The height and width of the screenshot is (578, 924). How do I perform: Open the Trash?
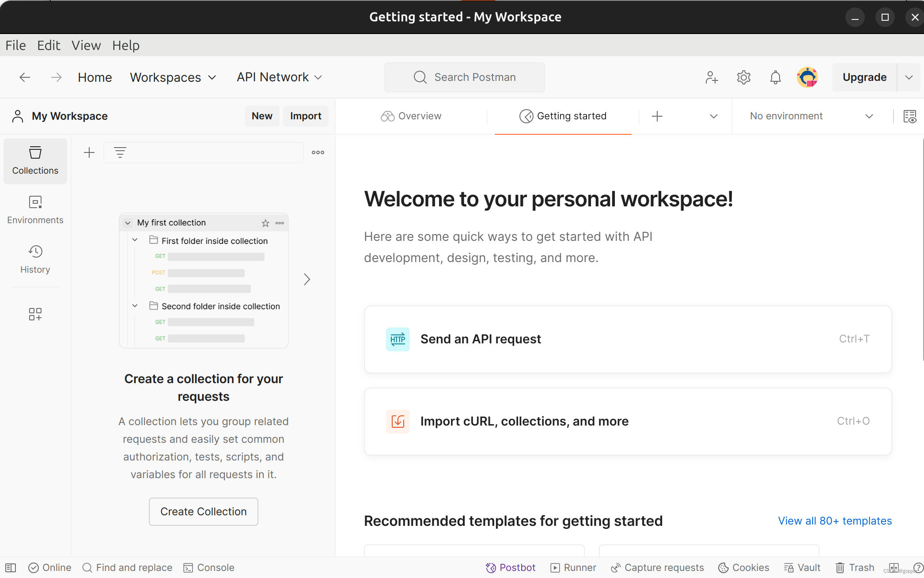855,568
